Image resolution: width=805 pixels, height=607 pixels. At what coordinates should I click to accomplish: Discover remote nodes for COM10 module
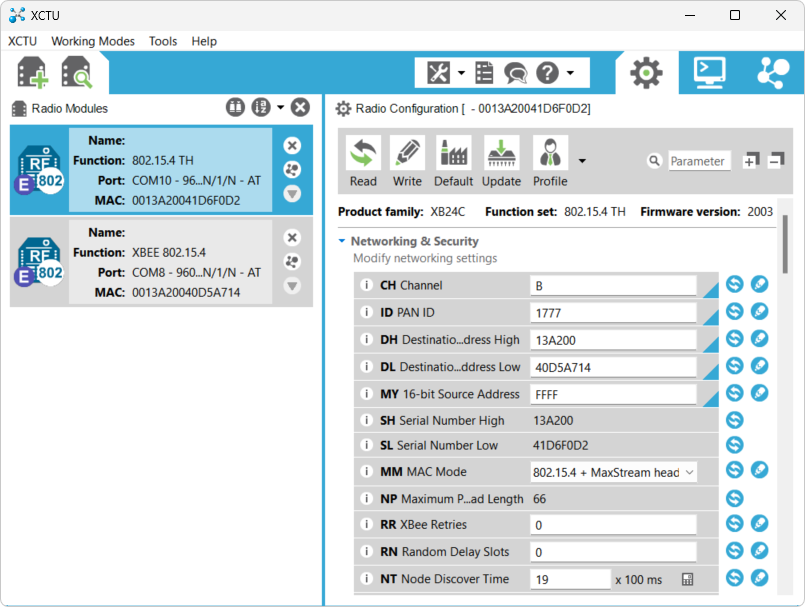tap(292, 169)
